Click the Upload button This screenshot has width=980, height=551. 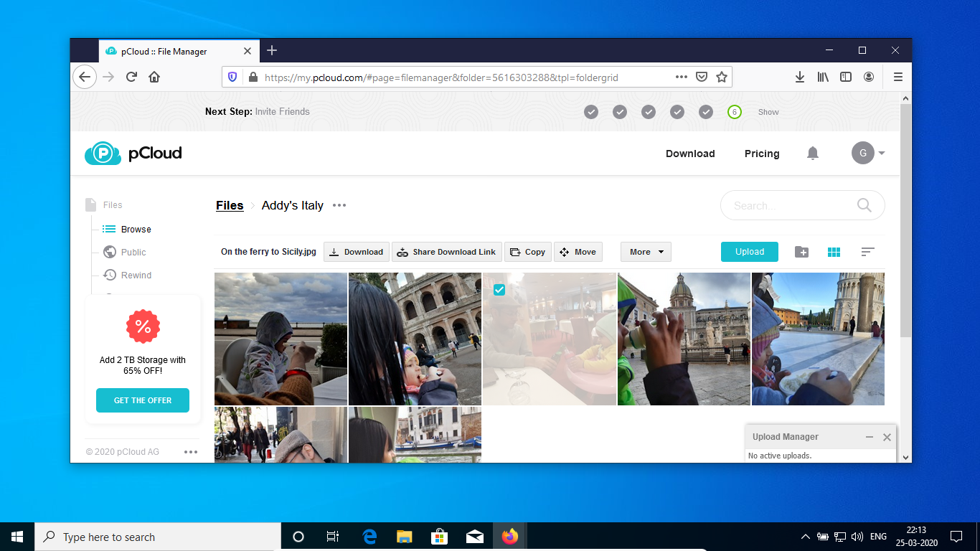pyautogui.click(x=749, y=252)
